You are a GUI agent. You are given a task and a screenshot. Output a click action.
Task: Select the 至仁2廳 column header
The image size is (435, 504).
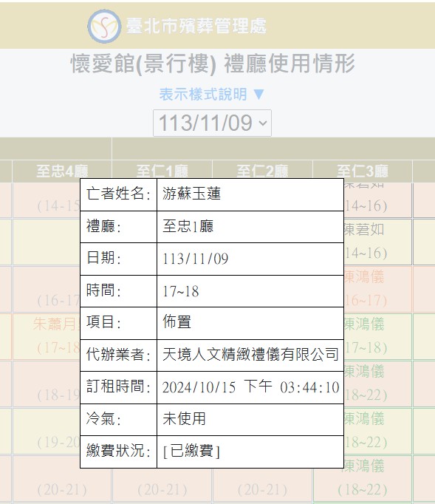click(x=262, y=171)
